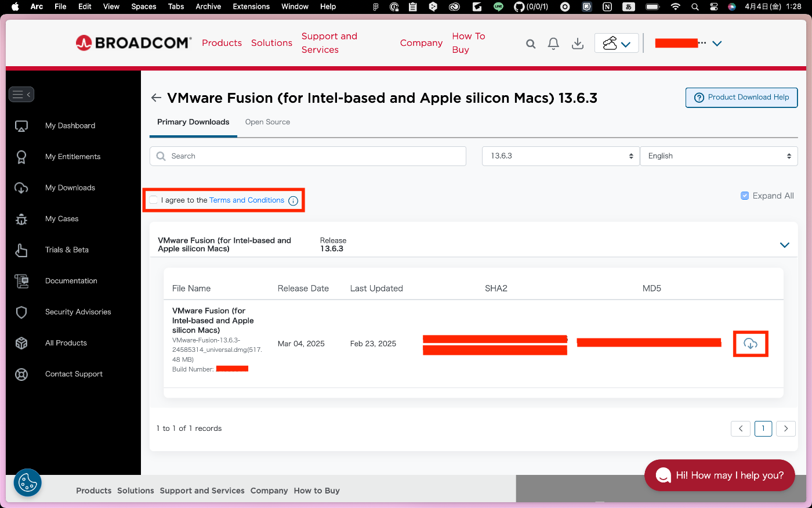
Task: Switch to the Open Source tab
Action: (267, 122)
